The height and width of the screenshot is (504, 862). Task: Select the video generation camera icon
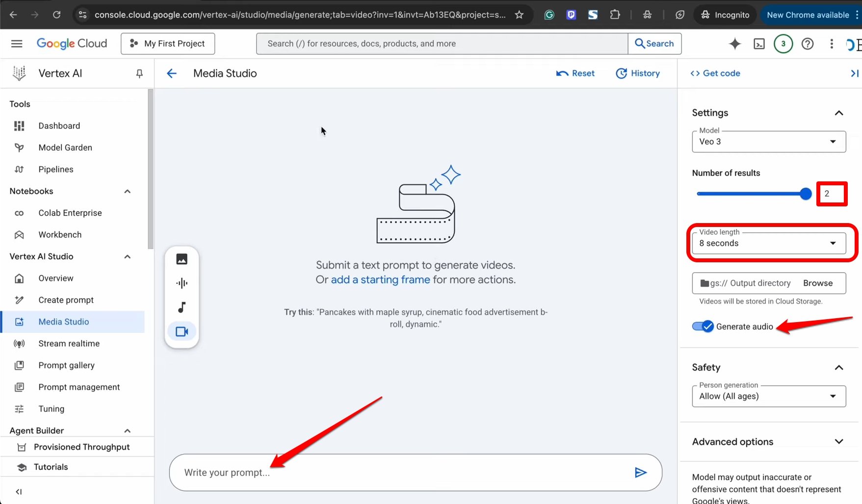click(182, 331)
